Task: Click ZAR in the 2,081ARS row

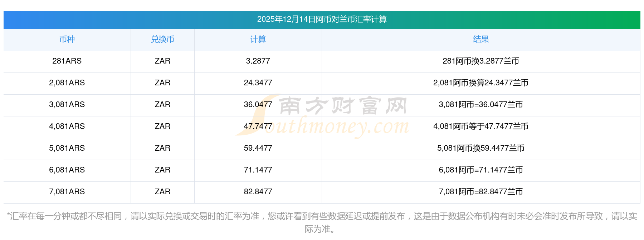Action: coord(162,83)
